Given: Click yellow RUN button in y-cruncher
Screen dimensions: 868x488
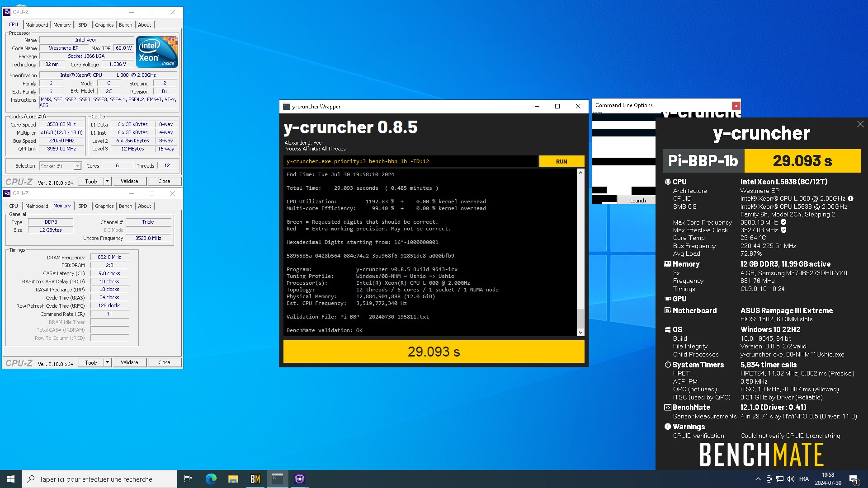Looking at the screenshot, I should [561, 161].
